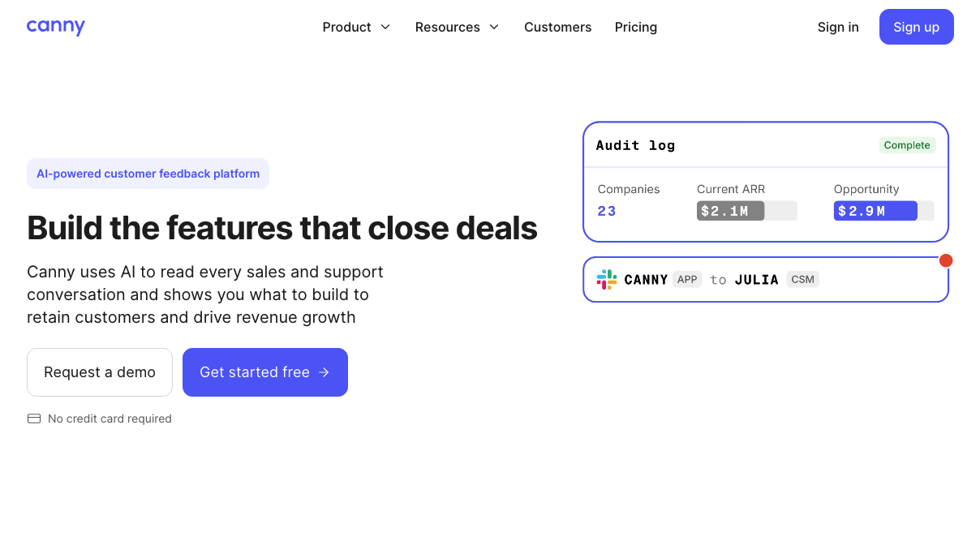Click the credit card icon

pyautogui.click(x=34, y=419)
